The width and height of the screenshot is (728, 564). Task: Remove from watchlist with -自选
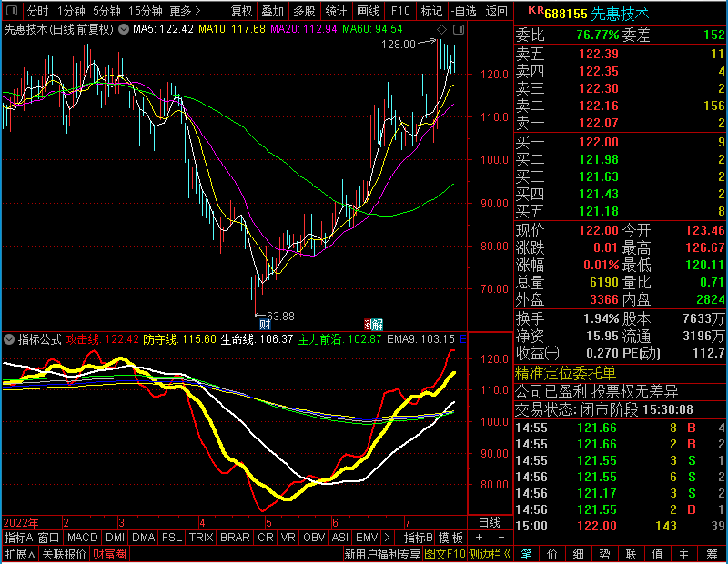point(464,11)
